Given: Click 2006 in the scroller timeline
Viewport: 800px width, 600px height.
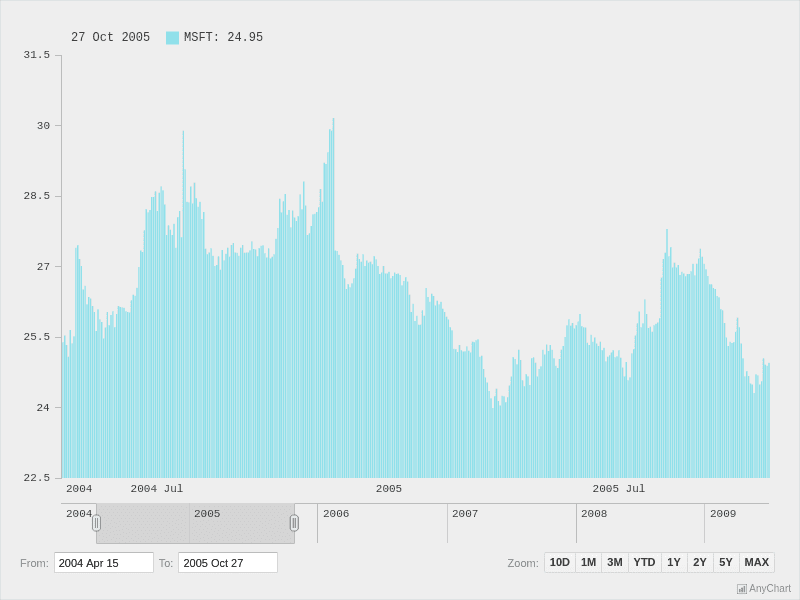Looking at the screenshot, I should click(336, 514).
